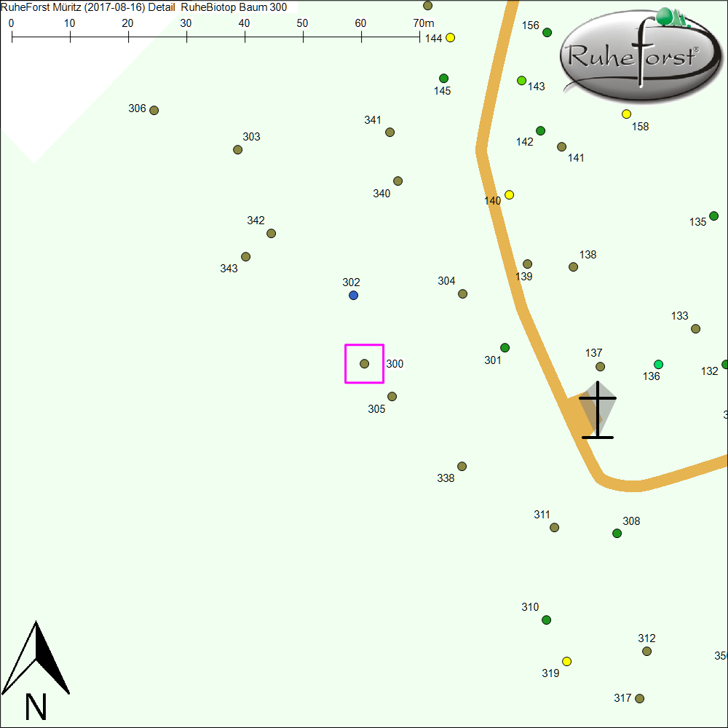Select the bright green tree marker 136
728x728 pixels.
click(658, 365)
